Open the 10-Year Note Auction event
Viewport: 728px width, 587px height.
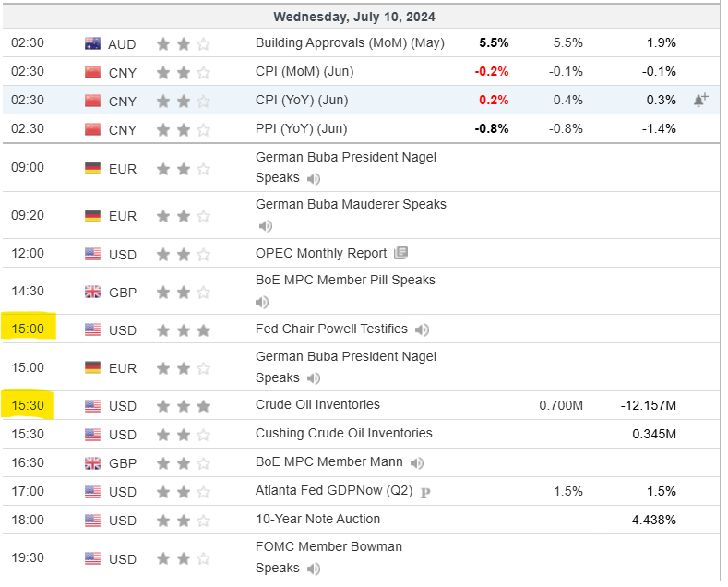(318, 519)
